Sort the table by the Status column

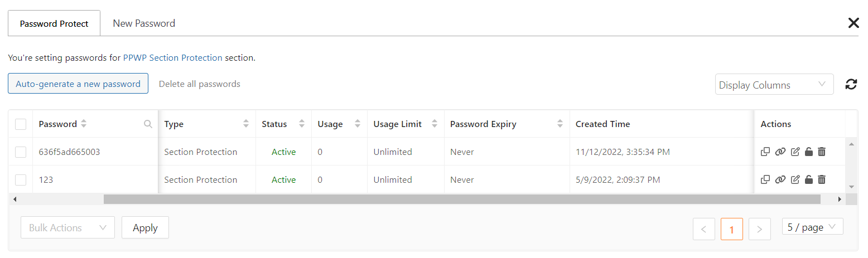click(x=302, y=124)
